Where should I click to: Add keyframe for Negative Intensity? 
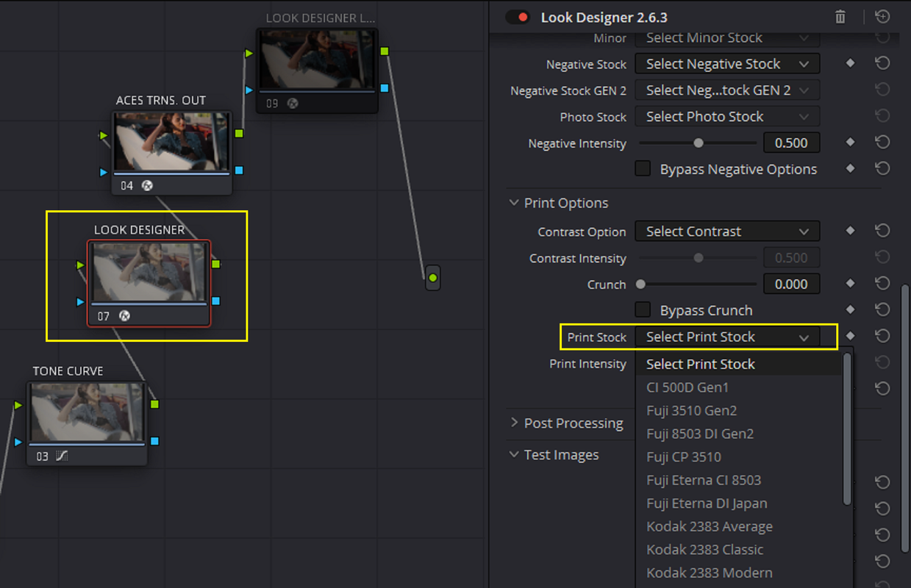[x=850, y=143]
